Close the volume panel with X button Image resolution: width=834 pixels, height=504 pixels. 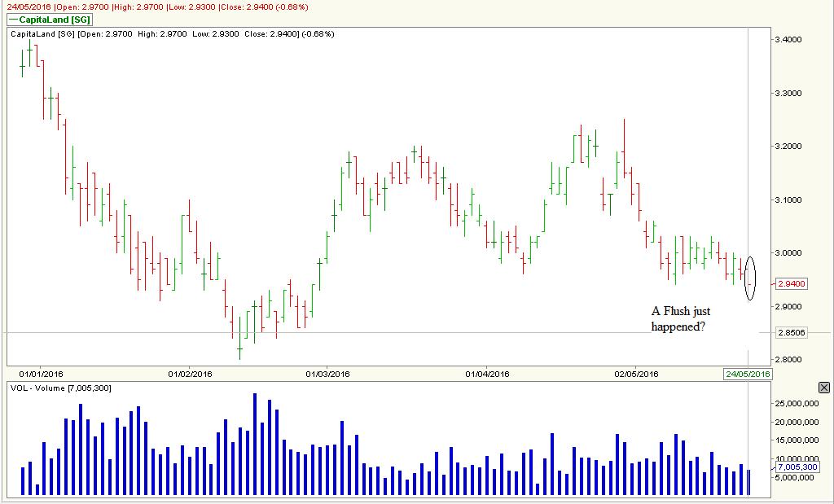tap(823, 388)
